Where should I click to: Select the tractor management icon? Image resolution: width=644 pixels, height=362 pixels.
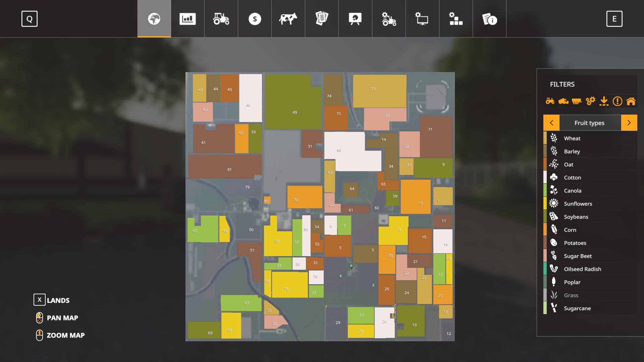pos(389,18)
